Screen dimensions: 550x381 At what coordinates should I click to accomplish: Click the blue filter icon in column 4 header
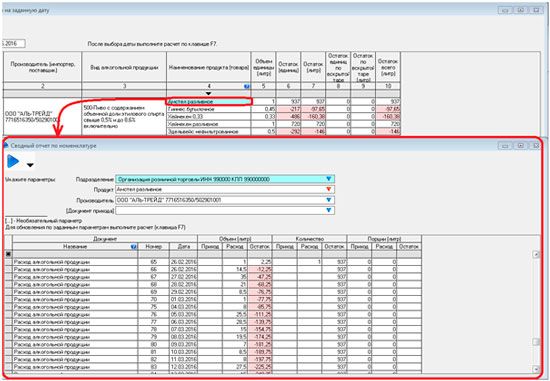tap(247, 86)
